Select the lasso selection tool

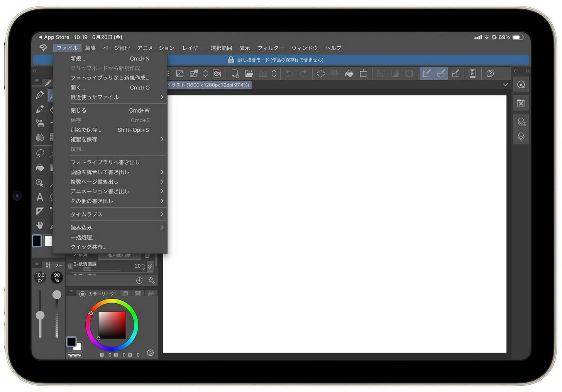tap(40, 153)
